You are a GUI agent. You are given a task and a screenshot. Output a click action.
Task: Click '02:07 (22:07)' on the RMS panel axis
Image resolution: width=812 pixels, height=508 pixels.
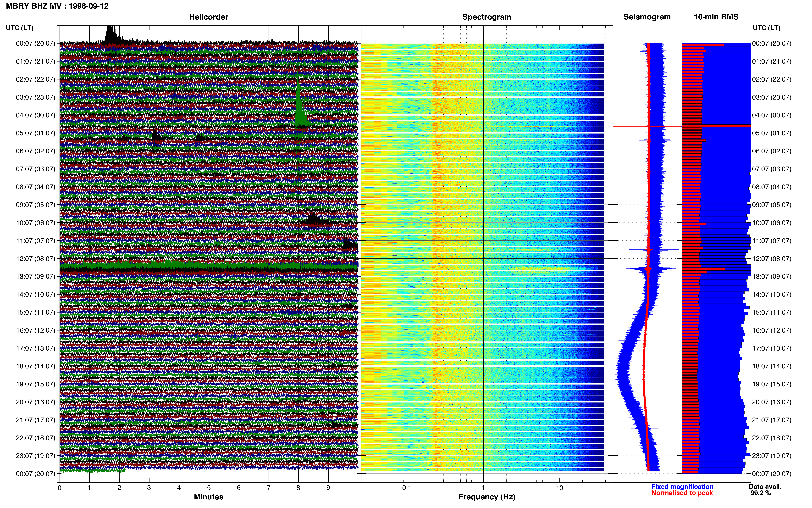pyautogui.click(x=772, y=79)
